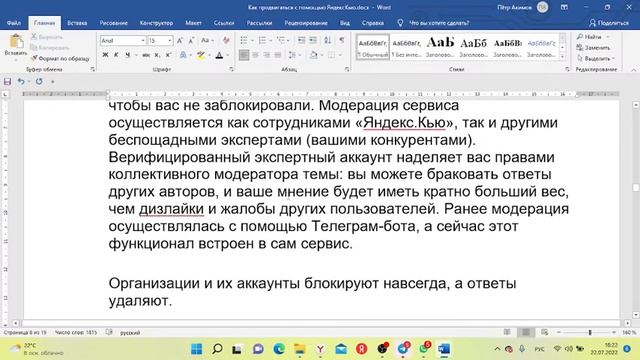Screen dimensions: 640x360
Task: Click the zoom slider in the status bar
Action: (586, 333)
